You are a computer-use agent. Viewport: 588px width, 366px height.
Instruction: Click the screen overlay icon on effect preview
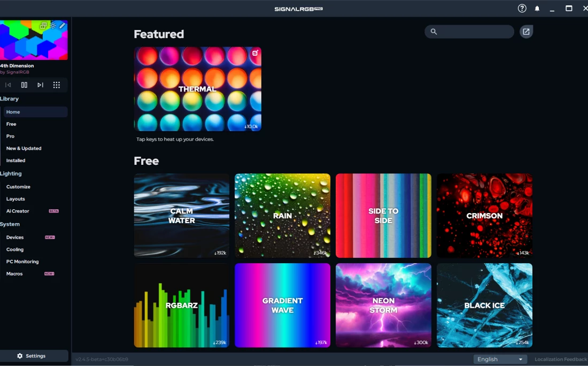coord(44,25)
